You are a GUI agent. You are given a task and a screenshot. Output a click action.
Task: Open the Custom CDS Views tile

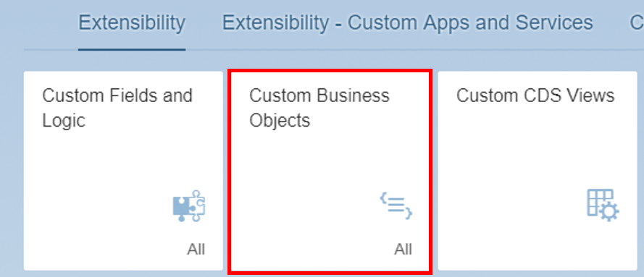pos(538,171)
